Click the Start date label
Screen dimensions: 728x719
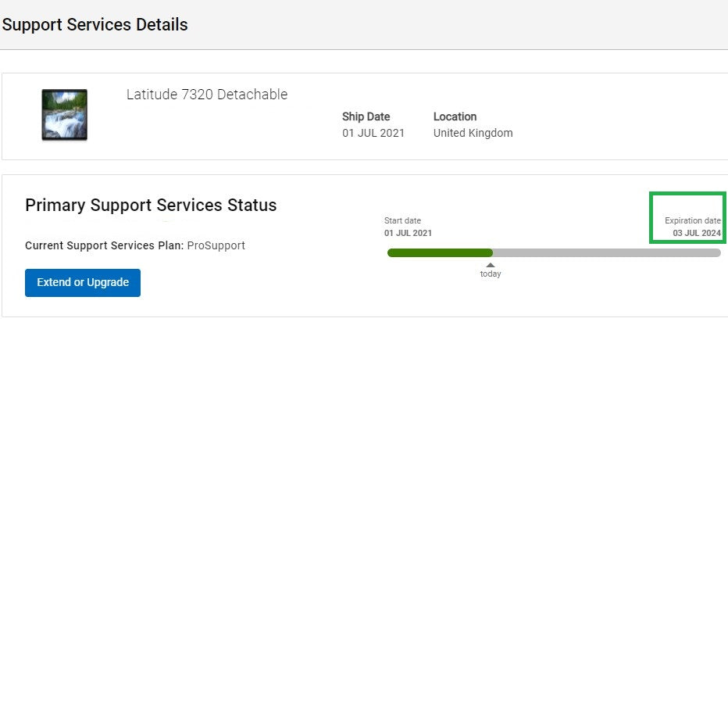click(402, 221)
